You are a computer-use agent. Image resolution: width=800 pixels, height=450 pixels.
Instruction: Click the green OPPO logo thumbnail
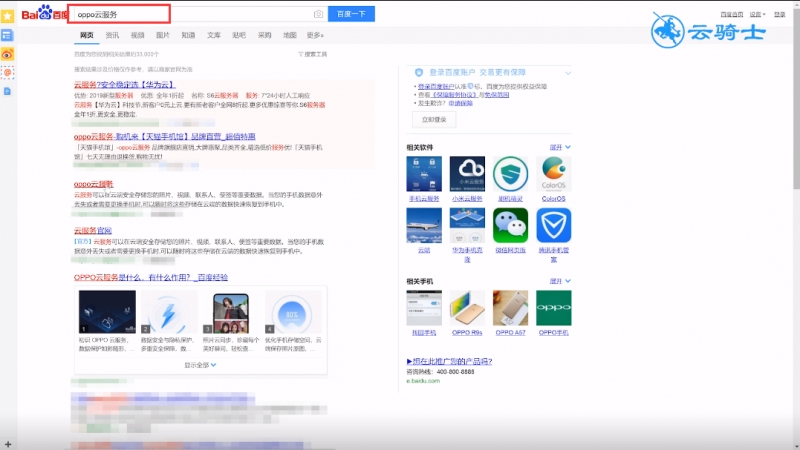554,308
